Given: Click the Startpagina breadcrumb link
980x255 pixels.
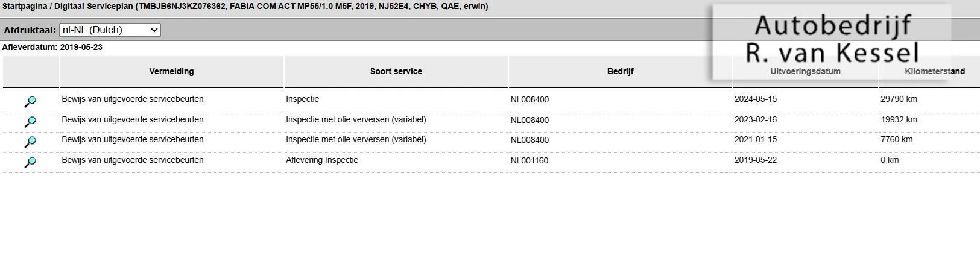Looking at the screenshot, I should pyautogui.click(x=25, y=7).
